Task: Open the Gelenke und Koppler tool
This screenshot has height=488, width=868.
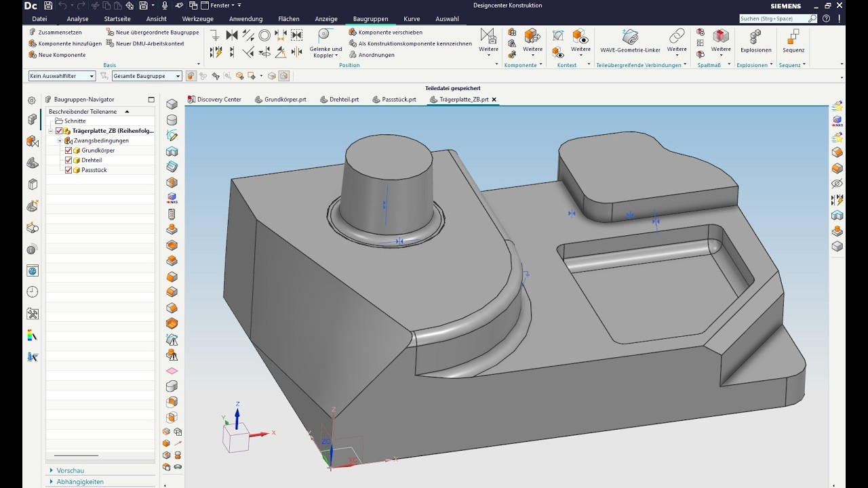Action: (325, 43)
